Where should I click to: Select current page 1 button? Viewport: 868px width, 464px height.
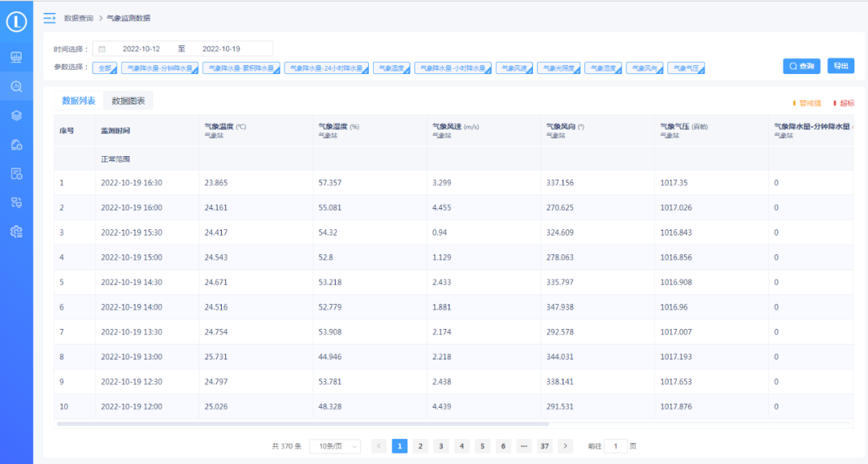pos(399,446)
